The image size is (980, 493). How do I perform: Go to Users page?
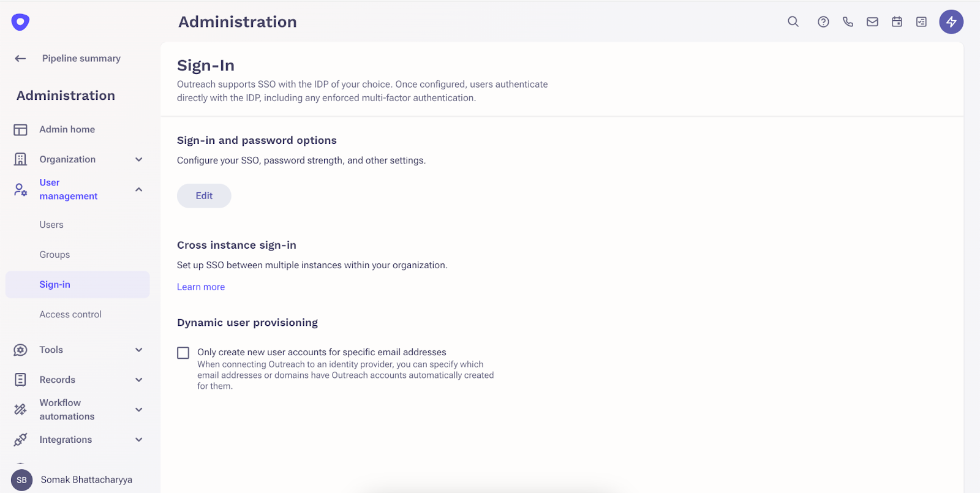[51, 225]
